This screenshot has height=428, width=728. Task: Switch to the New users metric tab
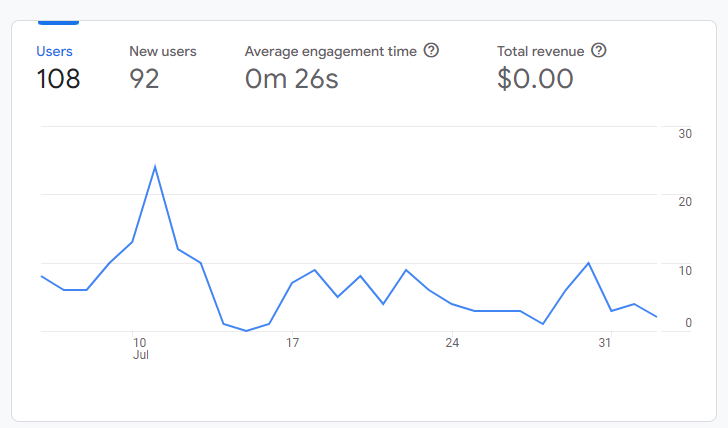coord(162,51)
